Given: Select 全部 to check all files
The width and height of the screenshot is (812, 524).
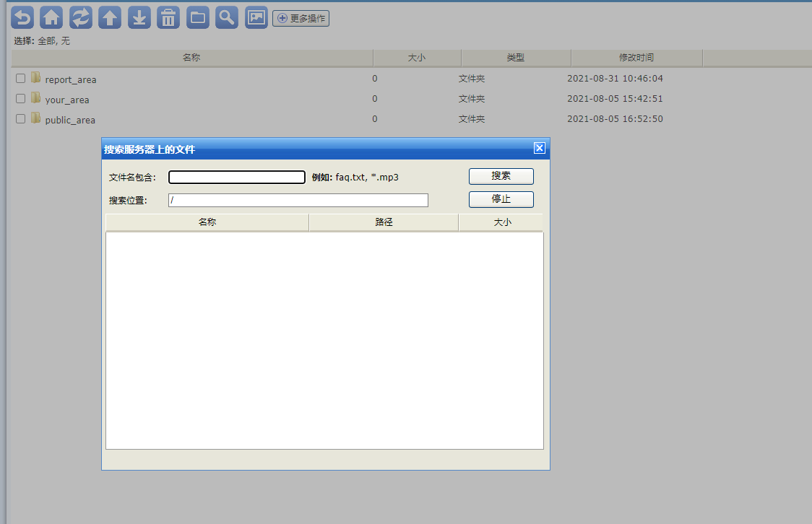Looking at the screenshot, I should coord(46,41).
